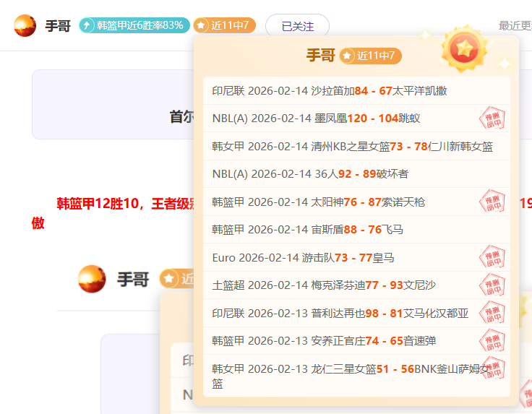Click the 预测命中 stamp on 墨凤凰 row
Image resolution: width=532 pixels, height=414 pixels.
pyautogui.click(x=492, y=118)
